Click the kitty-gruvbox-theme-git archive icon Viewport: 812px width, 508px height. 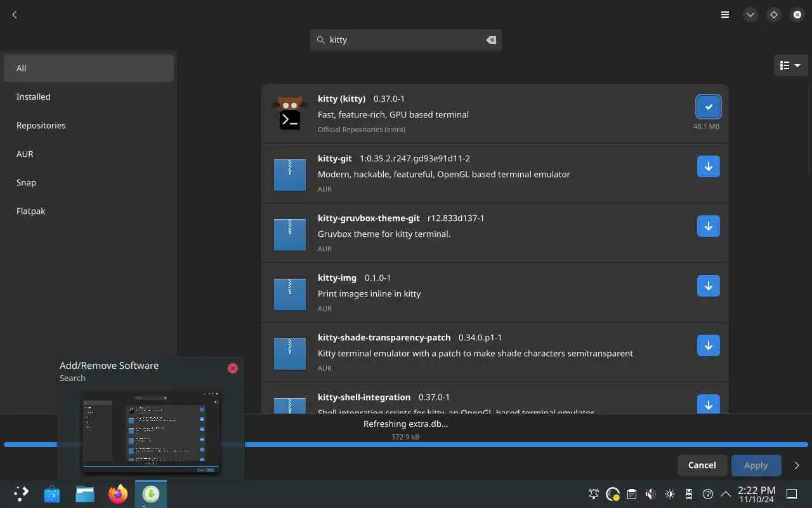[290, 234]
